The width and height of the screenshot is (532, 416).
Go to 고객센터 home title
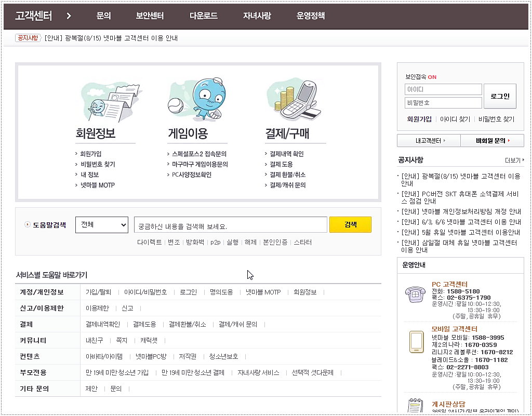click(x=33, y=16)
